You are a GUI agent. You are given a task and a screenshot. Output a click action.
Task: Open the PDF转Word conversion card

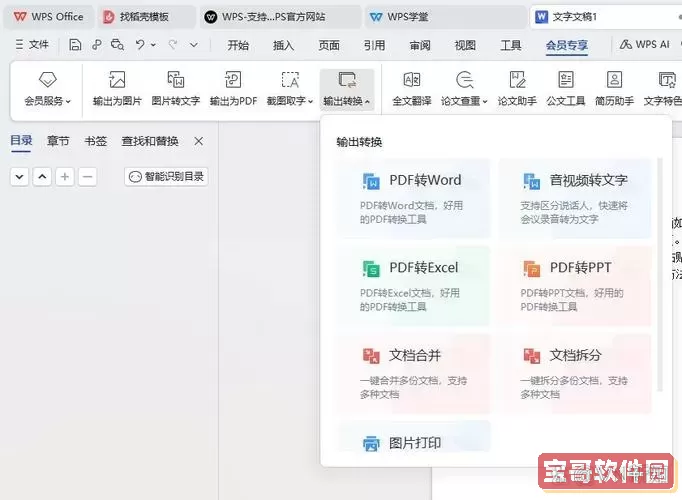(x=414, y=198)
